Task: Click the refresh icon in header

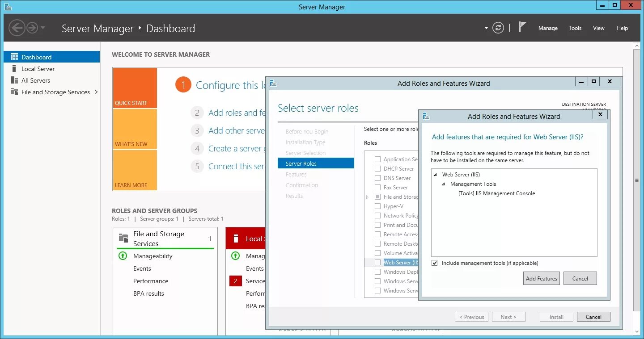Action: pos(498,28)
